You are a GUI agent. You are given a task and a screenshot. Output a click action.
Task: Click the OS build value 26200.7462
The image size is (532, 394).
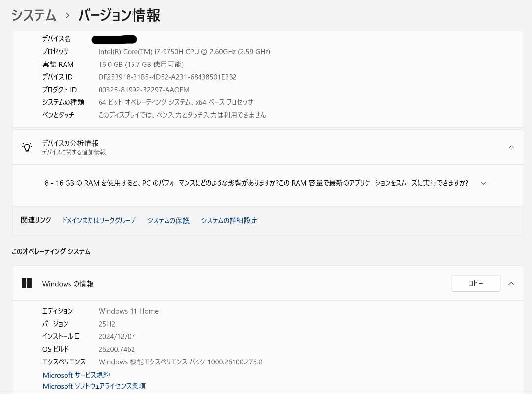(x=117, y=349)
